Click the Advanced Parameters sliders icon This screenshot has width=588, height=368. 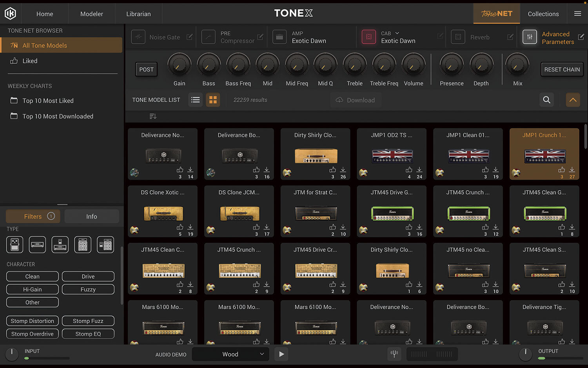(530, 37)
